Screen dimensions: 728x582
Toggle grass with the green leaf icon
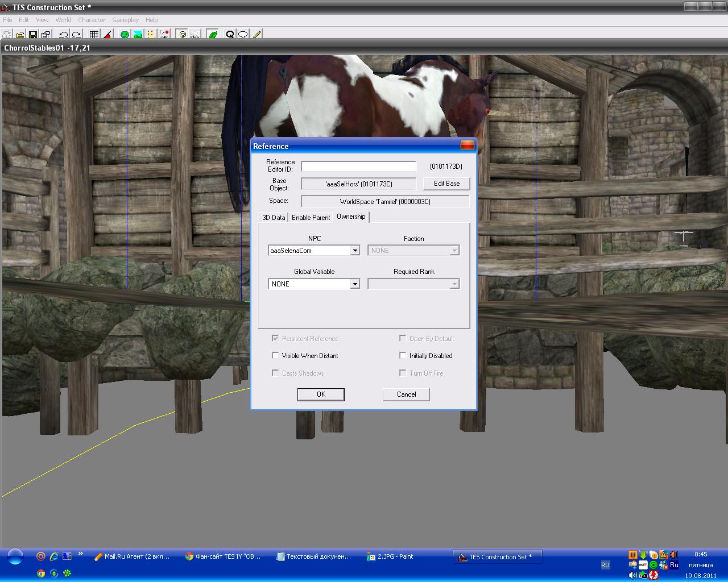click(213, 35)
